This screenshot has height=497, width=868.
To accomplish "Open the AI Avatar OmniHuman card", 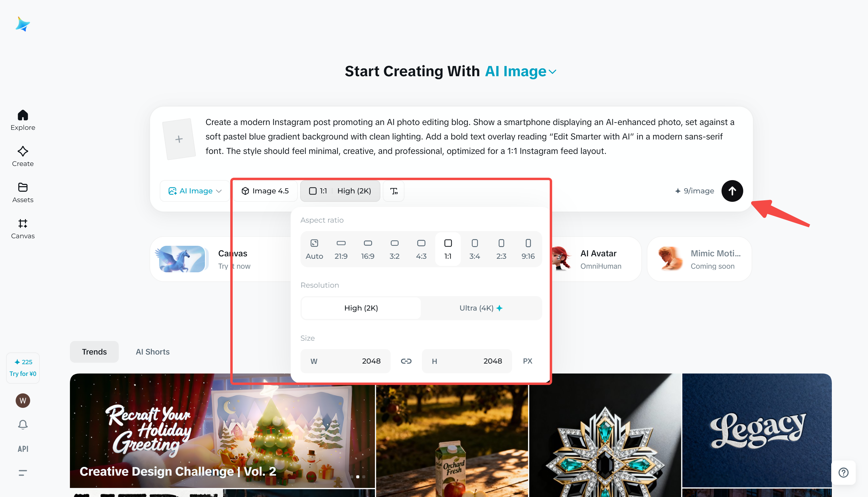I will [x=596, y=259].
